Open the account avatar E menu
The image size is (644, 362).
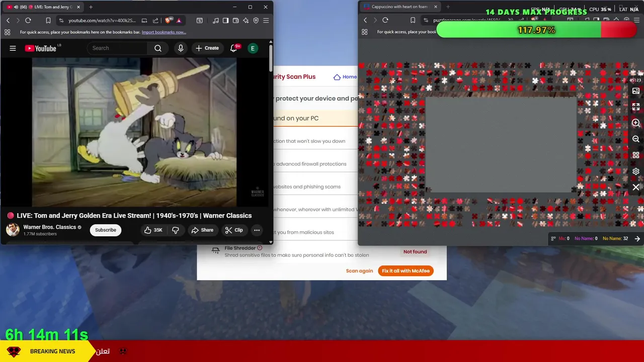click(253, 48)
